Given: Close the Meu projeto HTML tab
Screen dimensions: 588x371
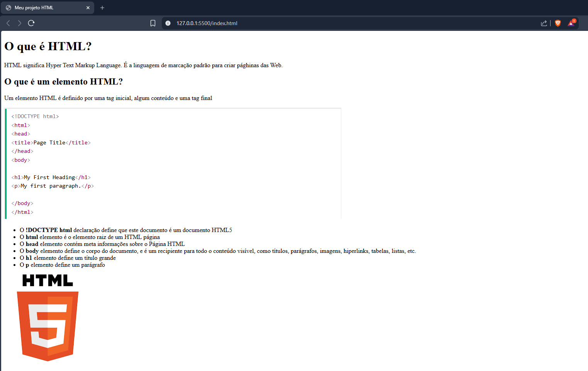Looking at the screenshot, I should click(88, 8).
